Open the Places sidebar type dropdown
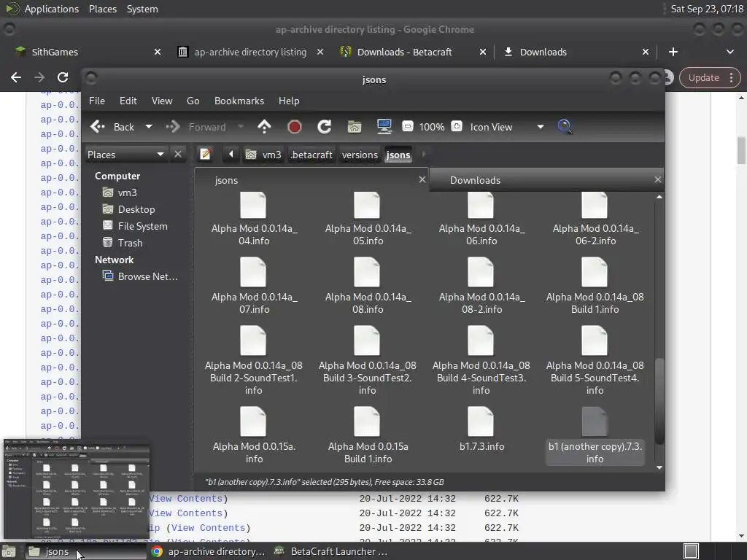The height and width of the screenshot is (560, 747). (x=125, y=155)
